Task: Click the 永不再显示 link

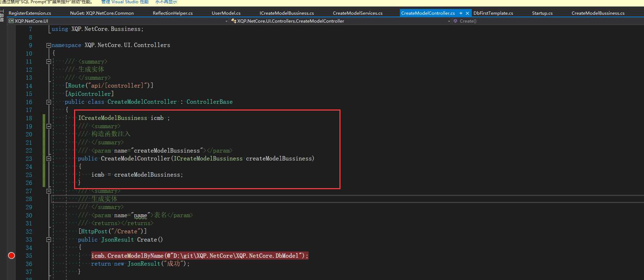Action: 166,2
